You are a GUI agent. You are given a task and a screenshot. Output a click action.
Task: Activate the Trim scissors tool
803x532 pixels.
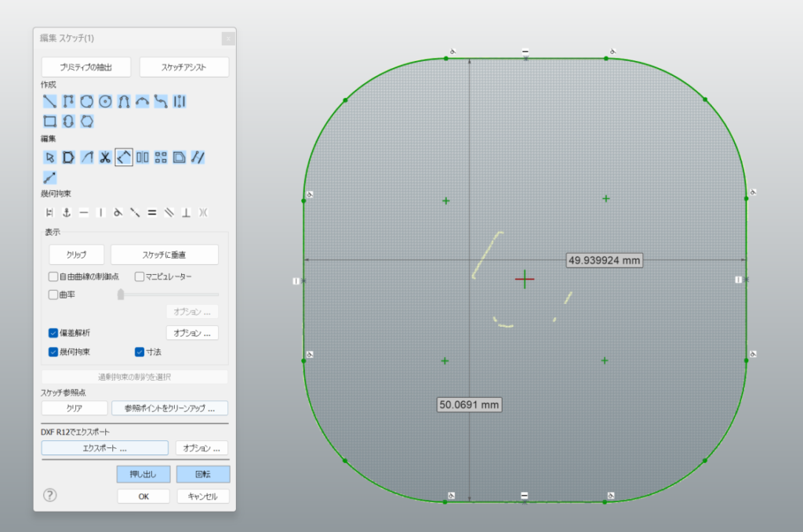[105, 157]
